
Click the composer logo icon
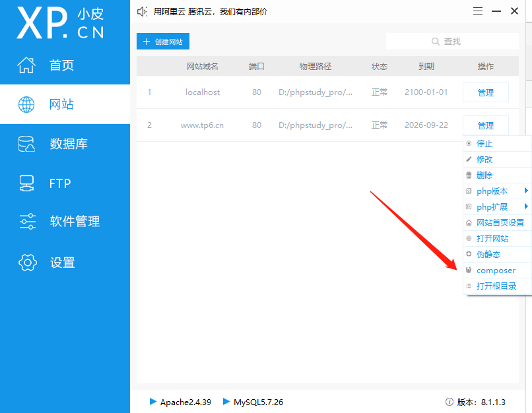click(x=469, y=270)
